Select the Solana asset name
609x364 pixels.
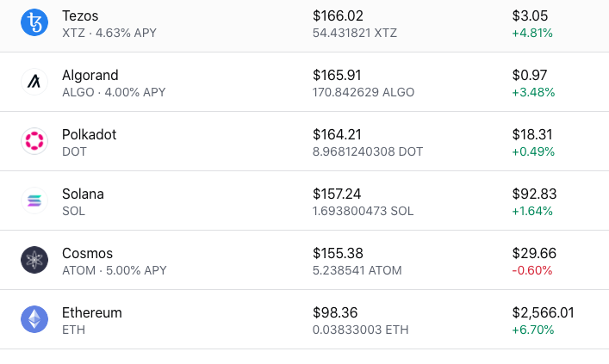pyautogui.click(x=83, y=194)
